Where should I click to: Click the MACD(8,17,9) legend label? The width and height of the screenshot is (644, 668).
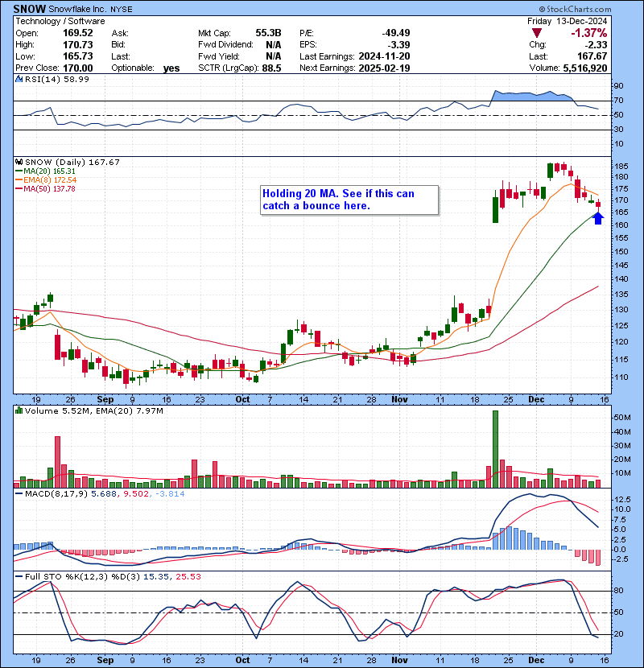[x=56, y=494]
